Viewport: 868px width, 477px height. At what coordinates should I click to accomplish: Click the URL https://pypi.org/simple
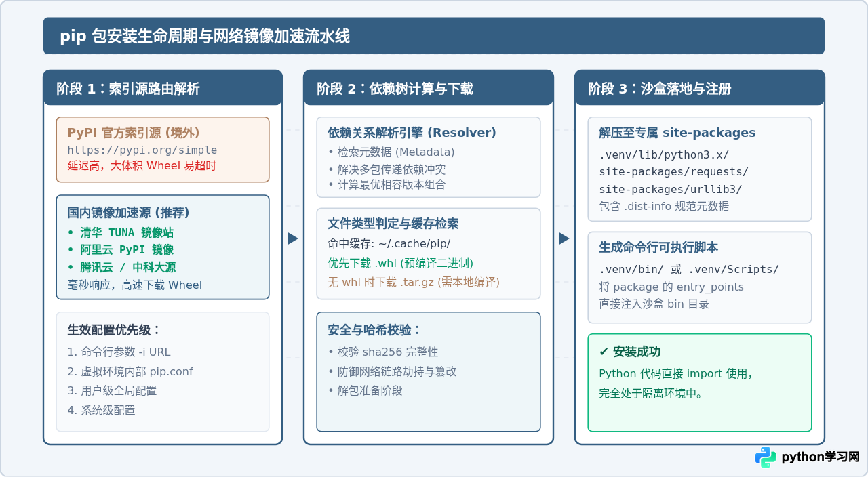point(142,150)
